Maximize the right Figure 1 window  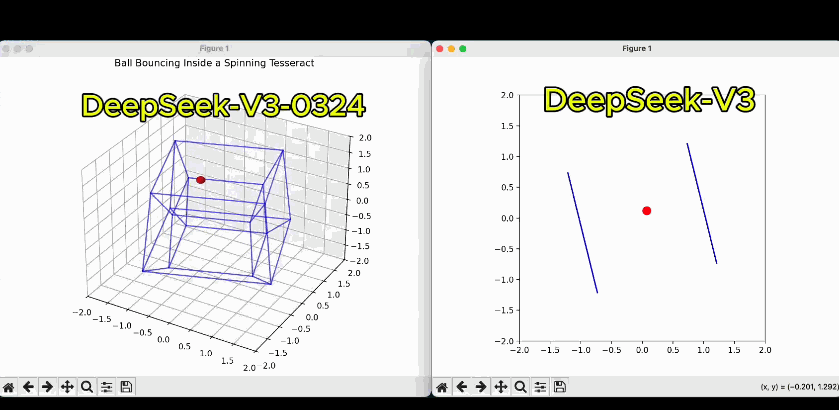coord(463,49)
